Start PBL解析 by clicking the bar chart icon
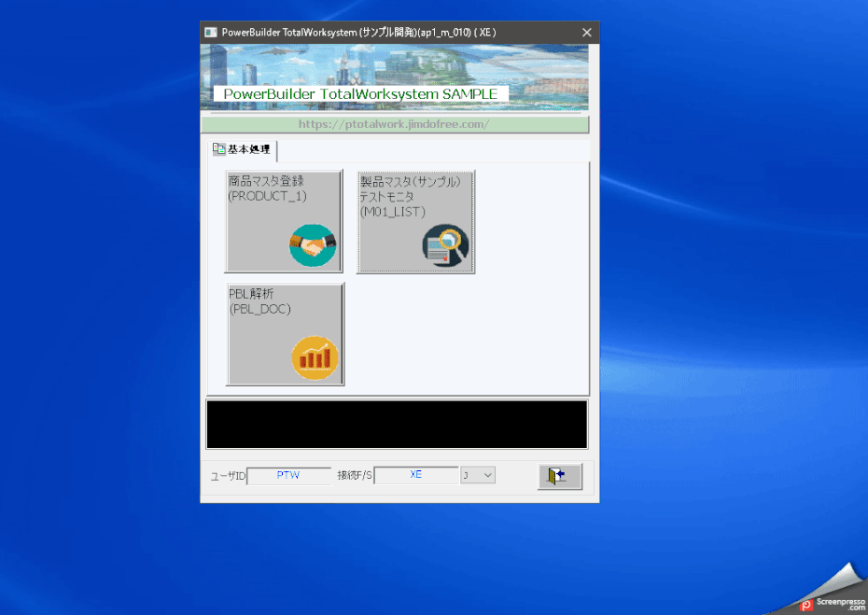Image resolution: width=868 pixels, height=615 pixels. click(x=315, y=357)
